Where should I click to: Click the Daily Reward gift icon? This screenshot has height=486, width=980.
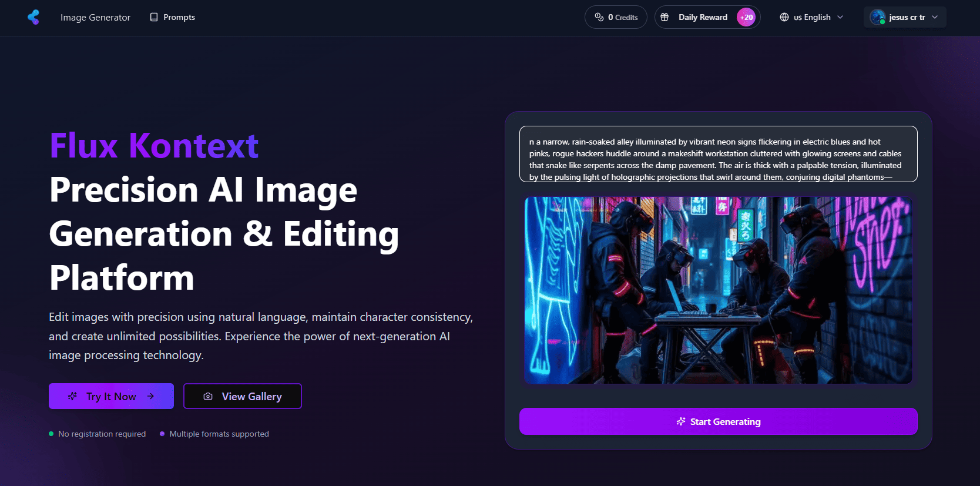[x=664, y=17]
